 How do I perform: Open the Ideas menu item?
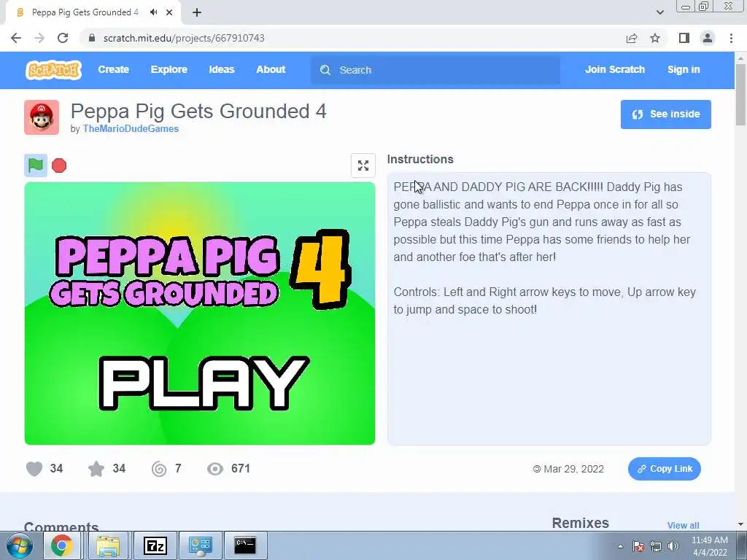(x=222, y=69)
